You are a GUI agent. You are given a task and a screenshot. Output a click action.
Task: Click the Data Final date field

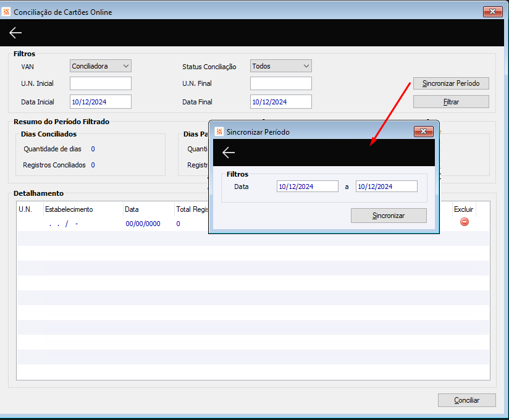pyautogui.click(x=281, y=102)
